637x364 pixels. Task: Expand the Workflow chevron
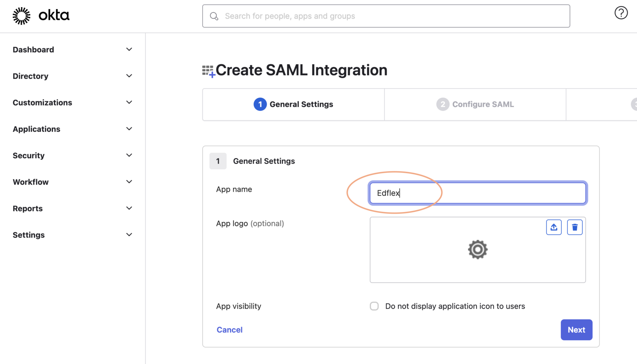tap(129, 181)
